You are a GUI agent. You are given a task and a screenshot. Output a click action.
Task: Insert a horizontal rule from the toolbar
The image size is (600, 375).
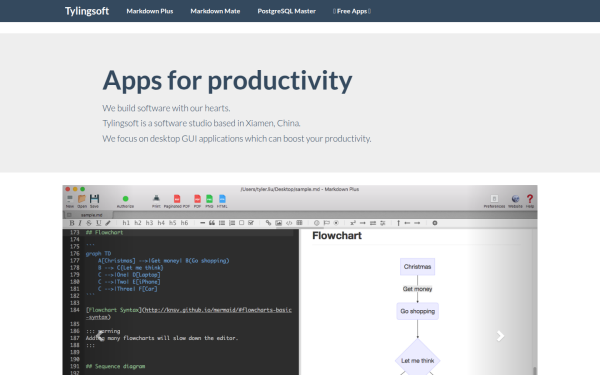202,223
